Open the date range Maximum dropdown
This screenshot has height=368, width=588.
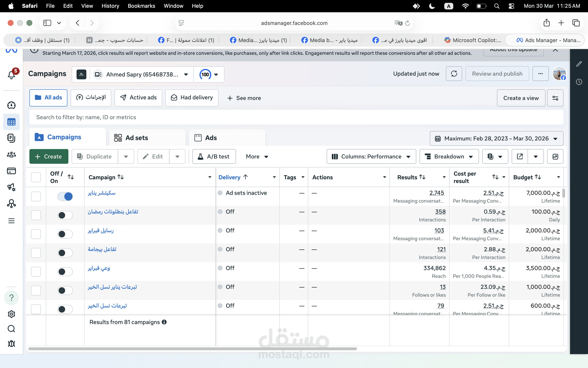pyautogui.click(x=496, y=138)
